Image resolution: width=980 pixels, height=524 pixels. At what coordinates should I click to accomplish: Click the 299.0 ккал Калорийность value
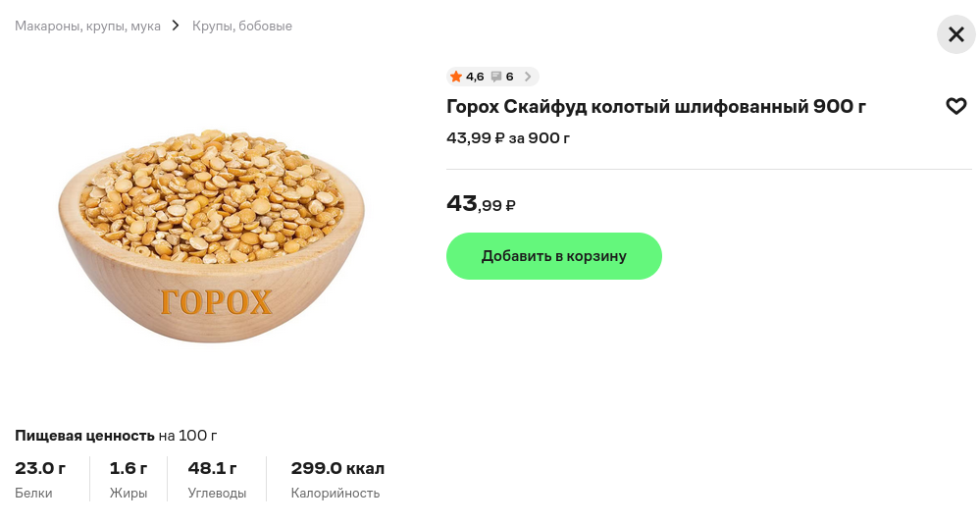(337, 468)
